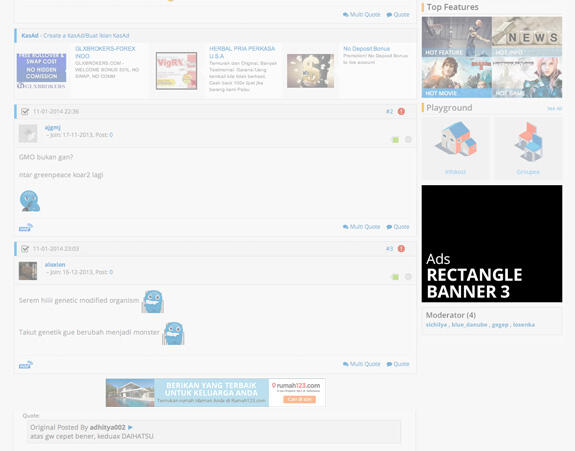Tick the checkbox on post dated 11-01-2014 22:36
This screenshot has width=575, height=451.
(x=25, y=111)
